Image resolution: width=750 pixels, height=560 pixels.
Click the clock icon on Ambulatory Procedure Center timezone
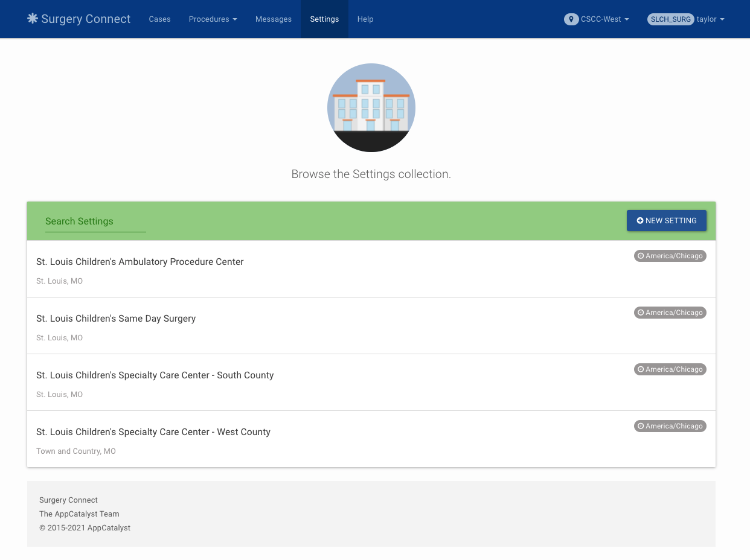(641, 256)
